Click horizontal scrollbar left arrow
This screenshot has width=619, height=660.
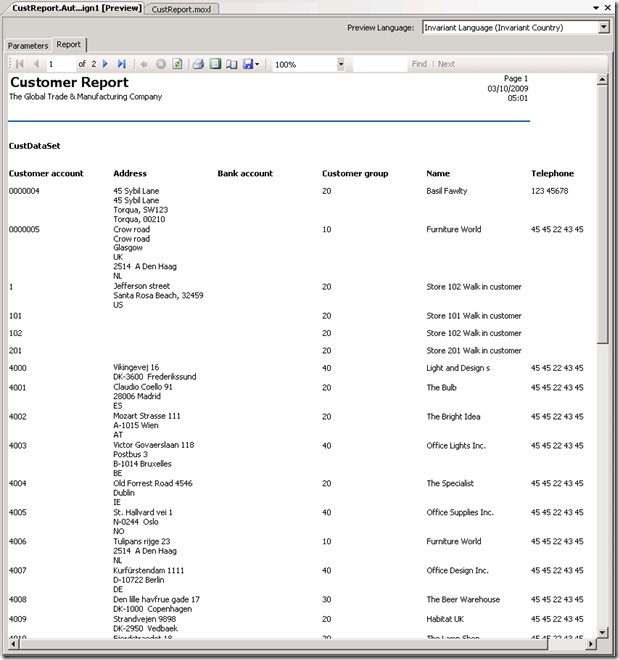13,644
